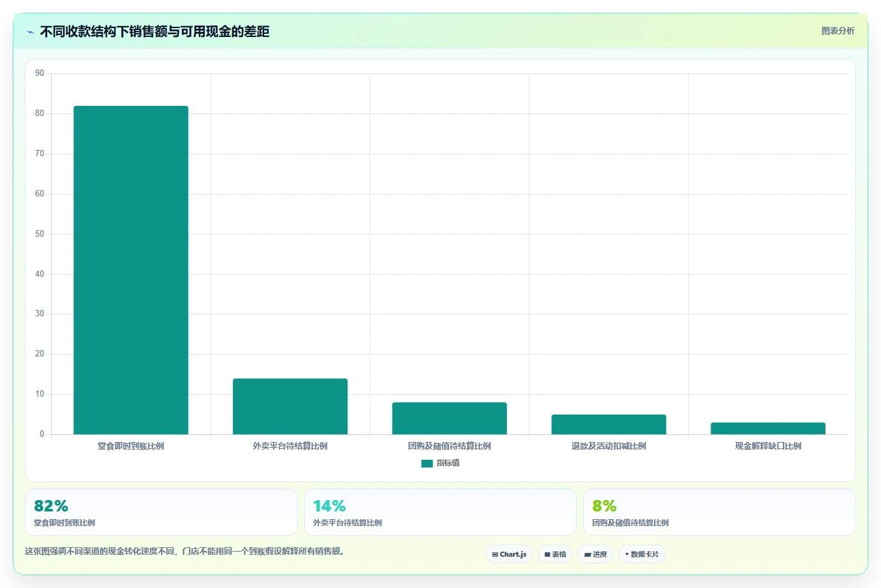Toggle the 指标值 legend color swatch

[427, 464]
